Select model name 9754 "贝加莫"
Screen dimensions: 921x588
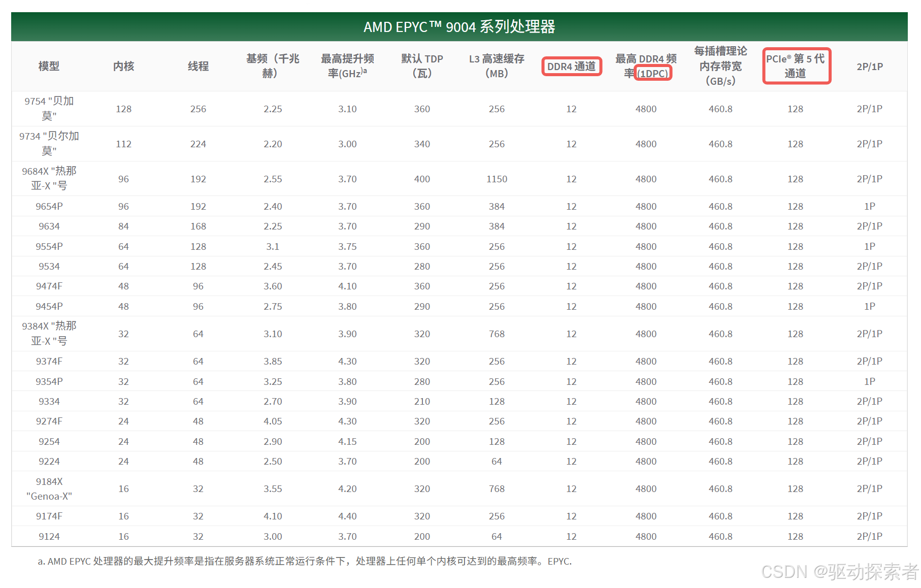[x=49, y=109]
